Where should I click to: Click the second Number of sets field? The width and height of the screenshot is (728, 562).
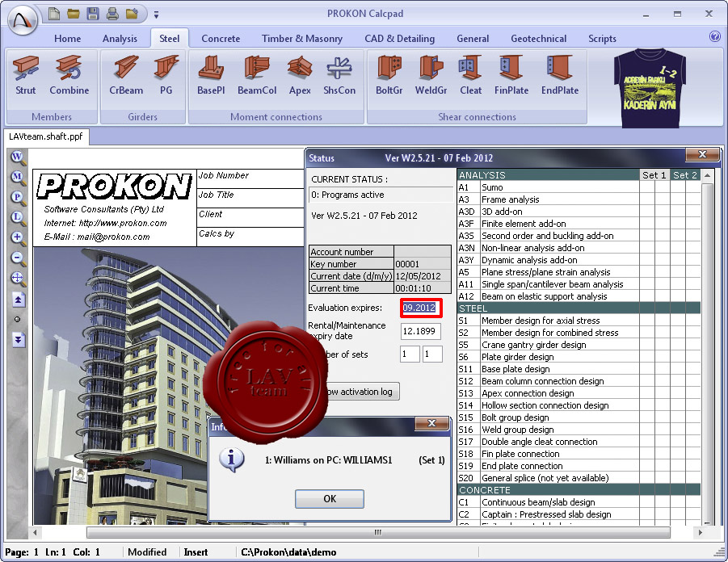pyautogui.click(x=432, y=354)
